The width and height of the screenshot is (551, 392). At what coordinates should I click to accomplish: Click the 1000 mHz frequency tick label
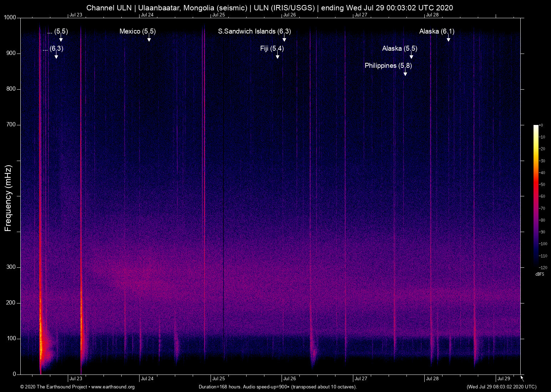tap(10, 17)
